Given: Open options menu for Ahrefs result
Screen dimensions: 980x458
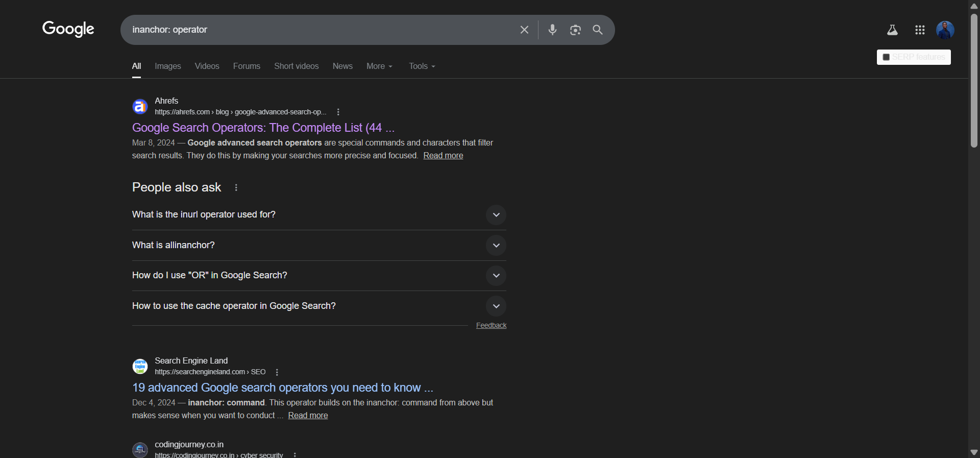Looking at the screenshot, I should point(338,112).
